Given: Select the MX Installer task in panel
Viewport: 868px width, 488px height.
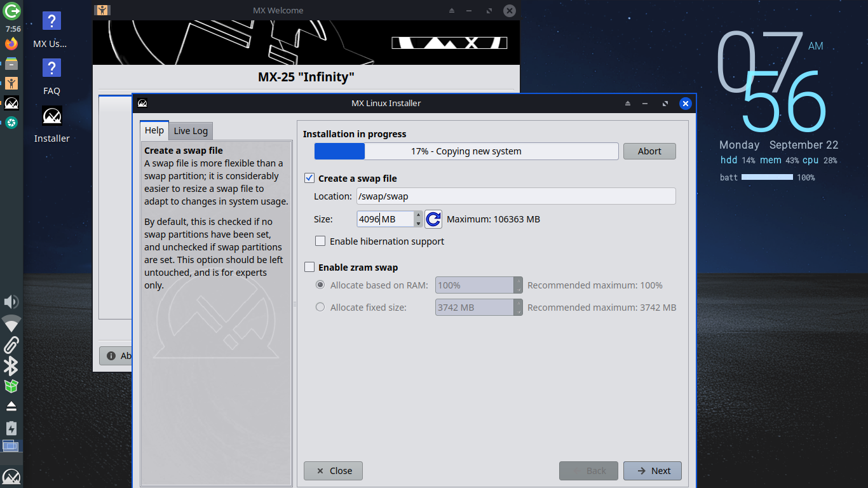Looking at the screenshot, I should click(11, 103).
